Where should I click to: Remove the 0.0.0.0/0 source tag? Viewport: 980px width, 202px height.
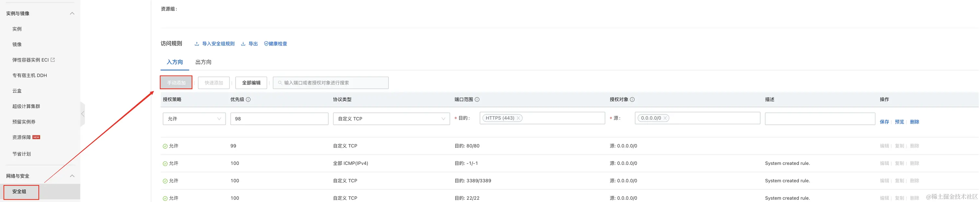(665, 118)
